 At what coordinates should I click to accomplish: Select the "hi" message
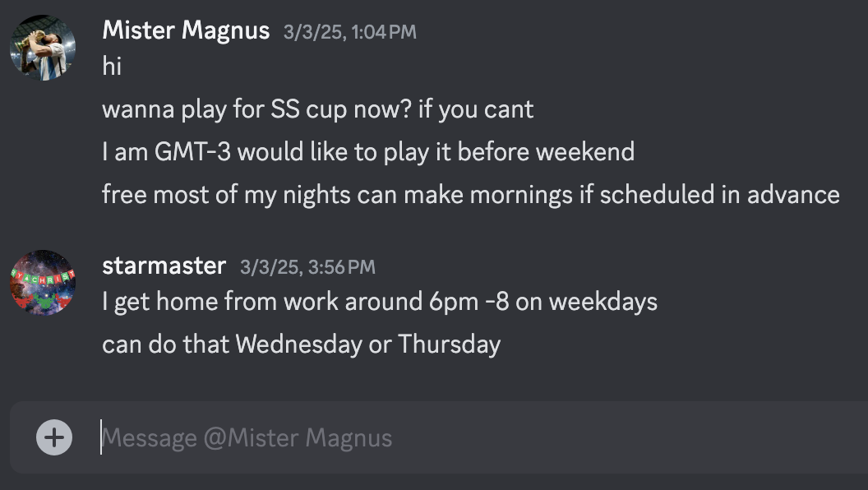[112, 67]
